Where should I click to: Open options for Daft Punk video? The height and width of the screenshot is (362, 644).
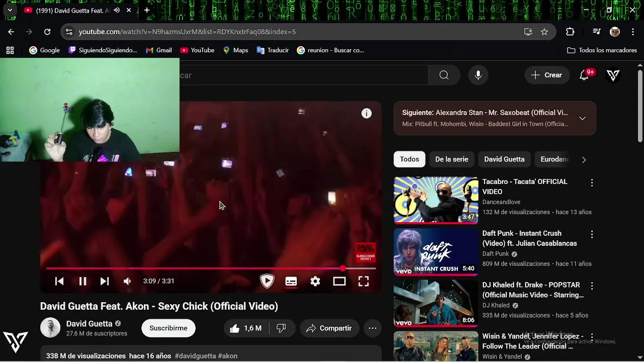(592, 234)
